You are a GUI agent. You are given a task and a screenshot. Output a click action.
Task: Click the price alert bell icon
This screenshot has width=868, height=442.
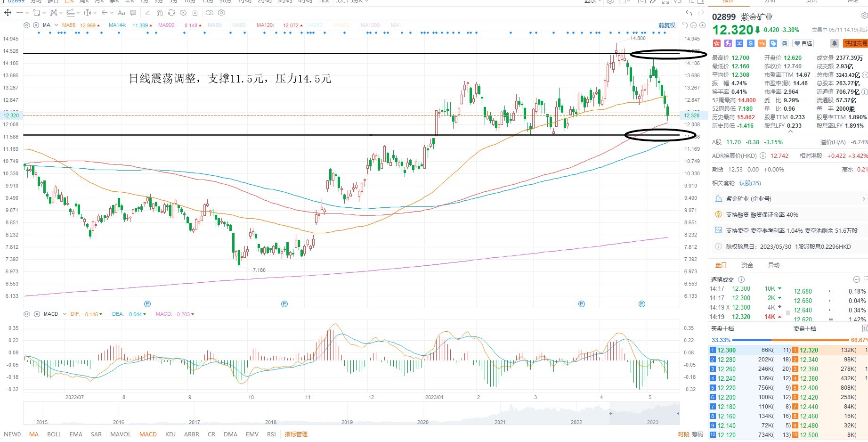pyautogui.click(x=834, y=43)
